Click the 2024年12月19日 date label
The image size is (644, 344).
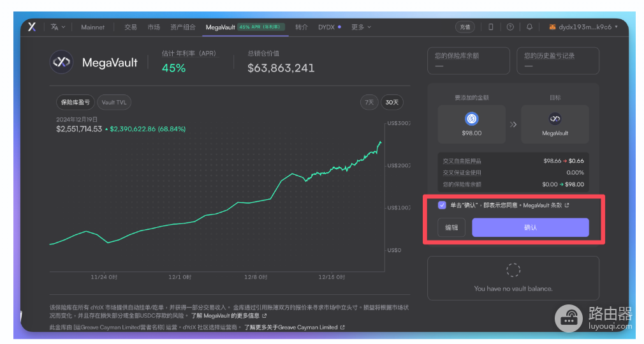tap(77, 119)
